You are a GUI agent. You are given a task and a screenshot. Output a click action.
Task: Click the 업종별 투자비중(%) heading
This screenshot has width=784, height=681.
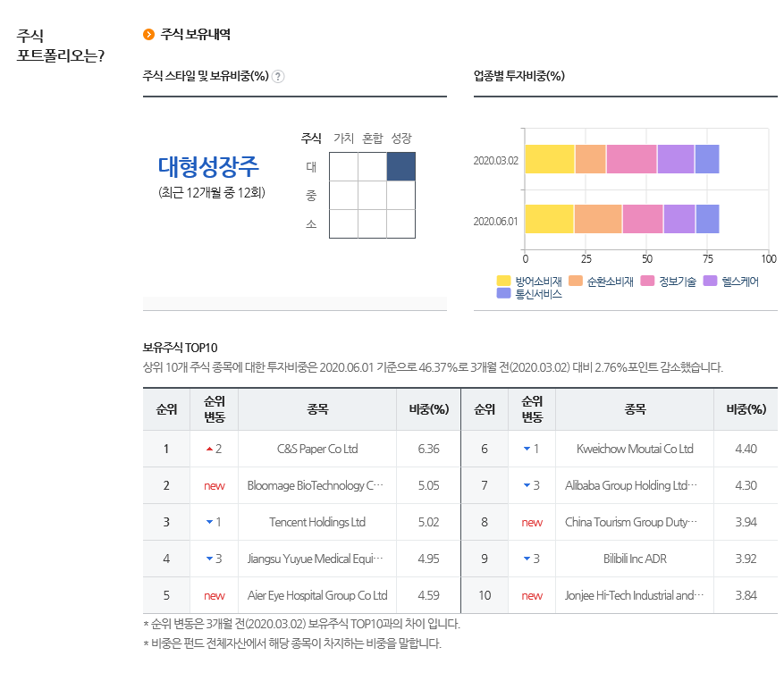pos(519,76)
